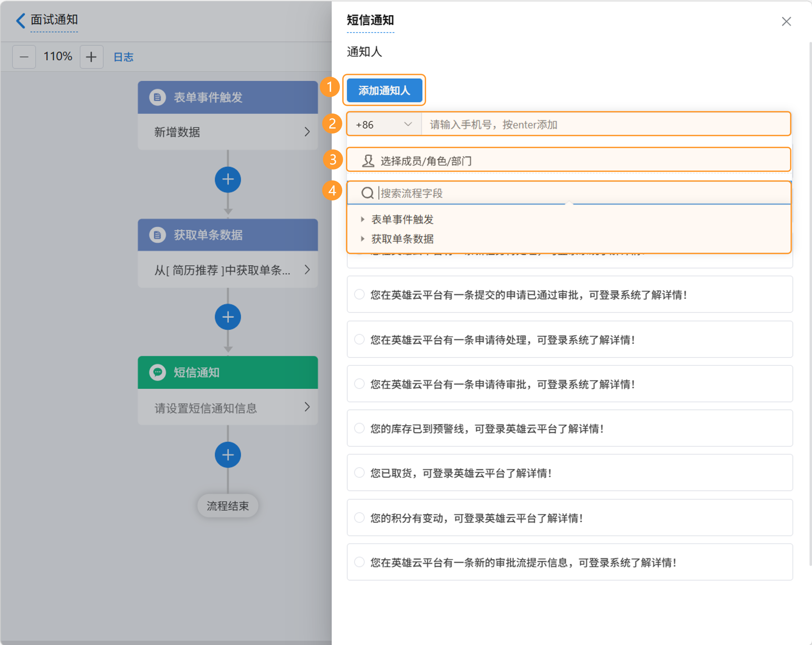Click the zoom in plus button
The image size is (812, 645).
pyautogui.click(x=91, y=57)
